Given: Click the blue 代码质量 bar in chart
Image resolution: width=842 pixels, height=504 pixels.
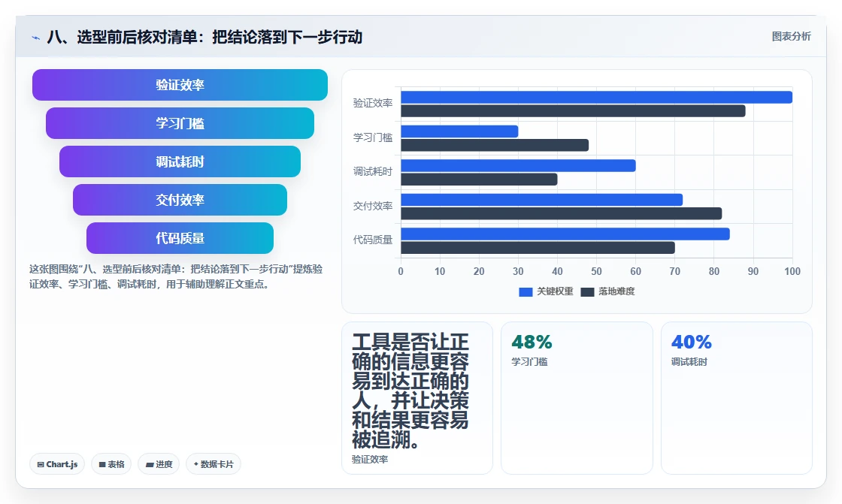Looking at the screenshot, I should 565,234.
